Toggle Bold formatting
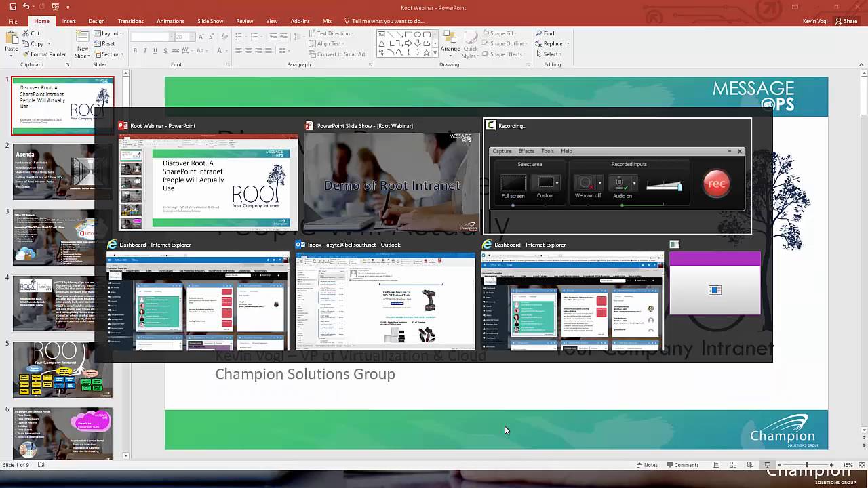Screen dimensions: 868x488 [x=135, y=51]
